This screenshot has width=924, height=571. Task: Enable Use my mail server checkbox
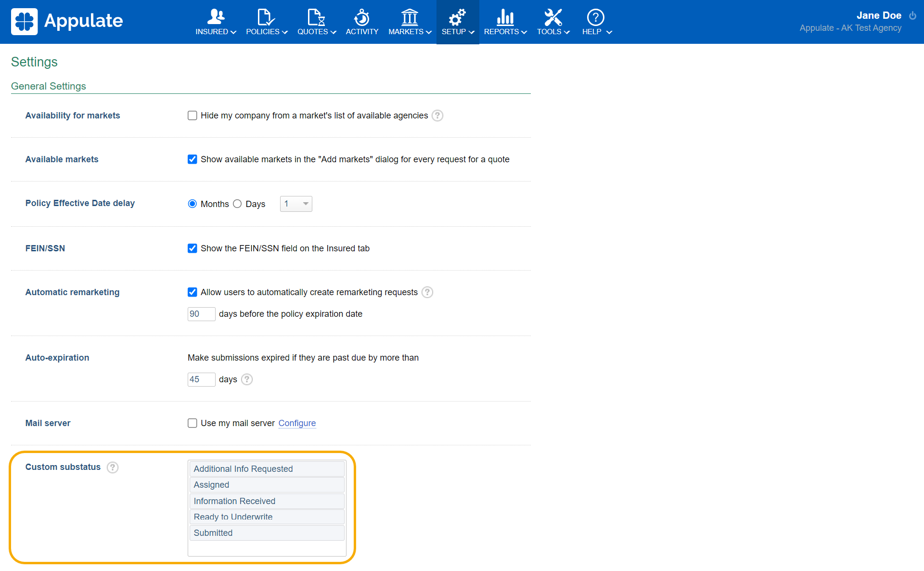point(192,423)
